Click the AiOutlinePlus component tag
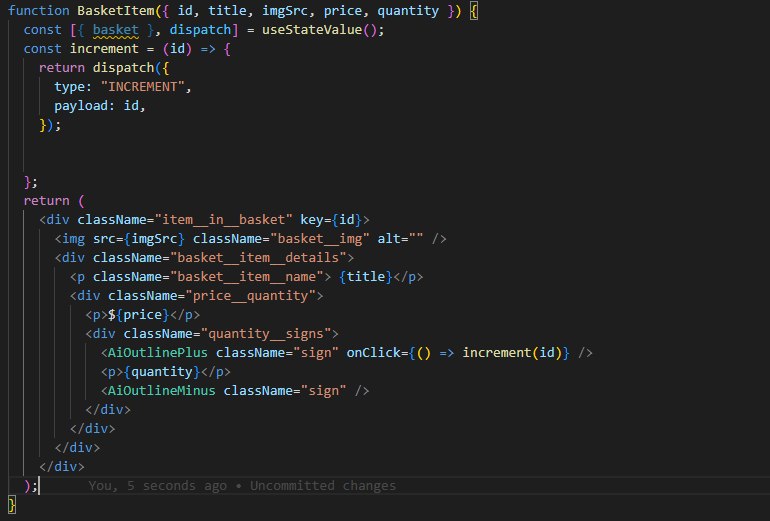 (158, 353)
